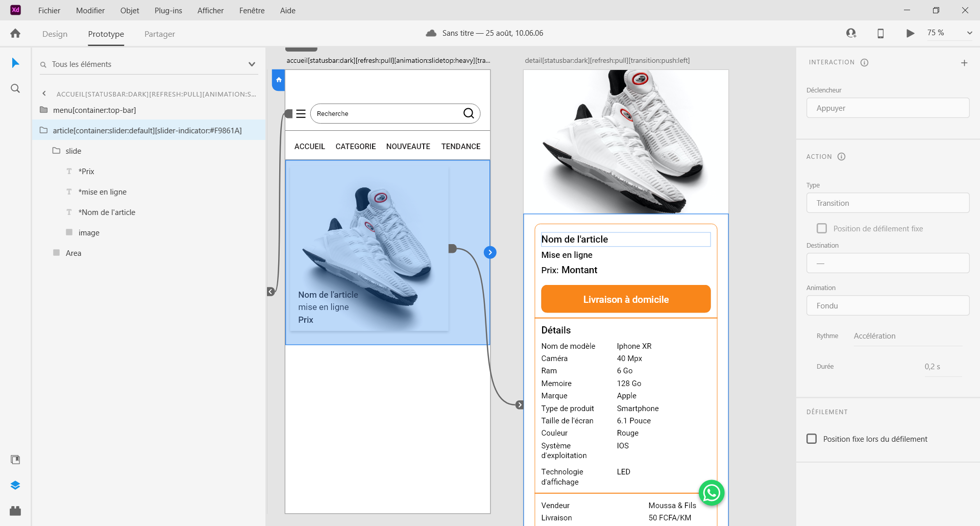
Task: Click the search icon in layers filter
Action: 43,65
